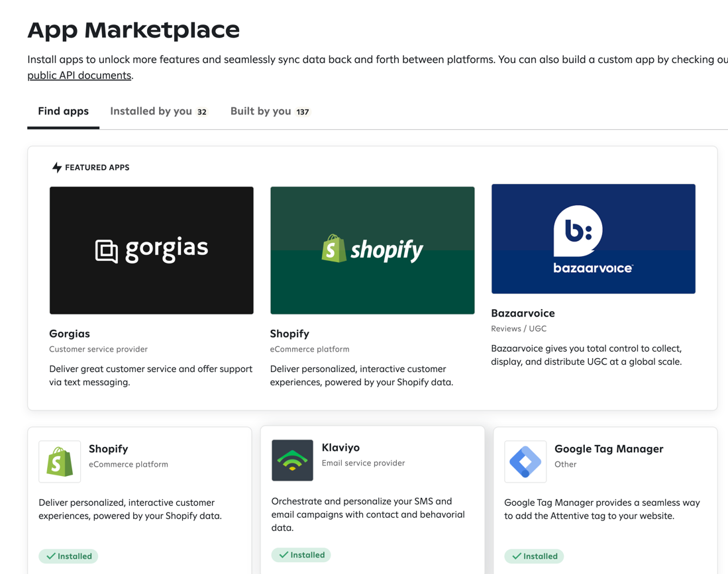The image size is (728, 574).
Task: Click the Installed badge on Klaviyo card
Action: tap(301, 555)
